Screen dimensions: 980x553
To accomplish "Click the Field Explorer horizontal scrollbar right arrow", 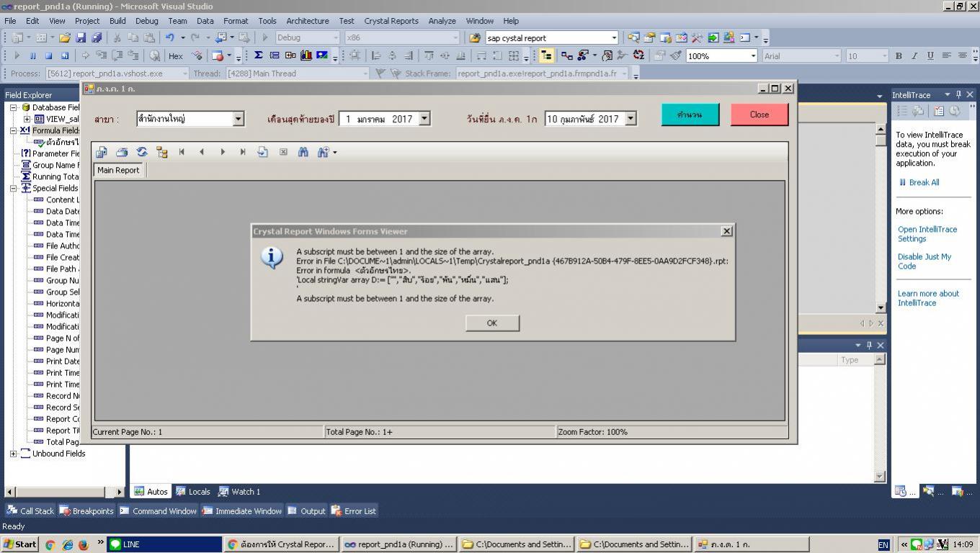I will pyautogui.click(x=119, y=492).
